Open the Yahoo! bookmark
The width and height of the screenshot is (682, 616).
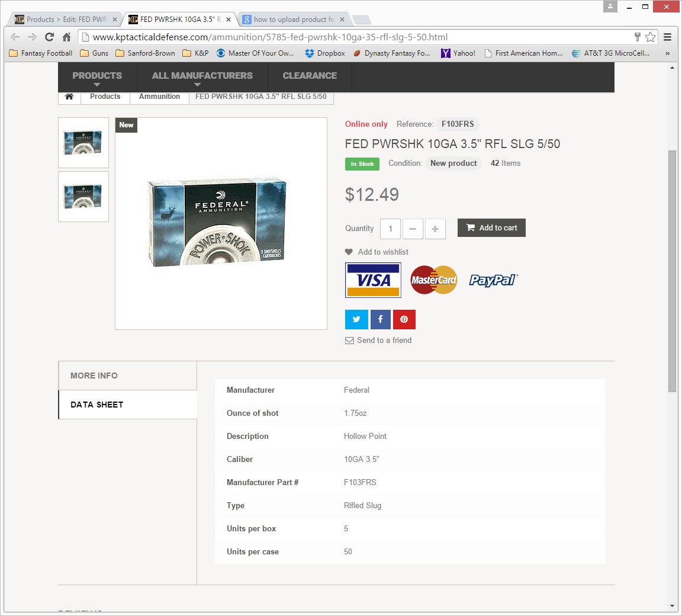(458, 53)
